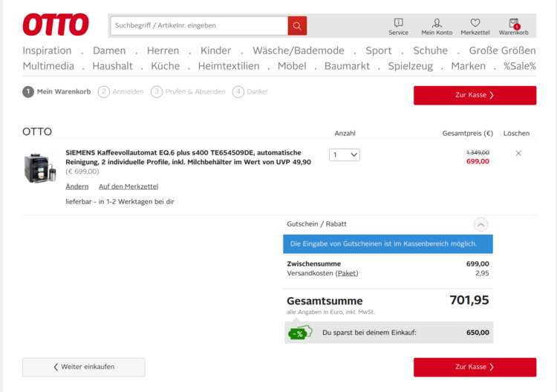Click the red 699,00 price
The image size is (557, 392).
(x=478, y=162)
